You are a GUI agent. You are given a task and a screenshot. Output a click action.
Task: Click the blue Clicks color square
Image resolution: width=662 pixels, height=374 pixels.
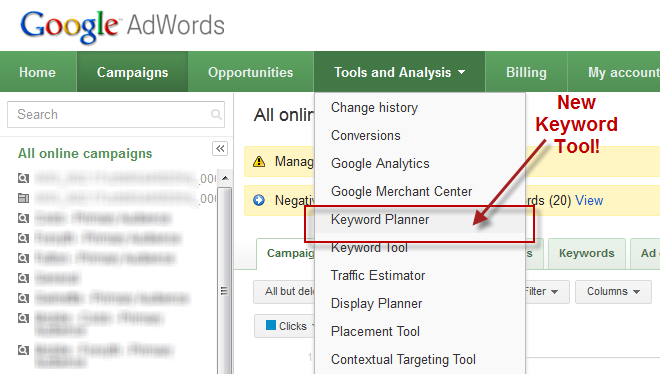coord(271,325)
